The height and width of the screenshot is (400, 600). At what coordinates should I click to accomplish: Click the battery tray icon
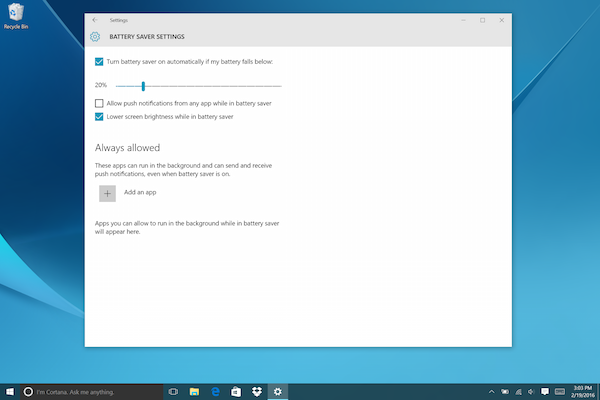click(505, 392)
